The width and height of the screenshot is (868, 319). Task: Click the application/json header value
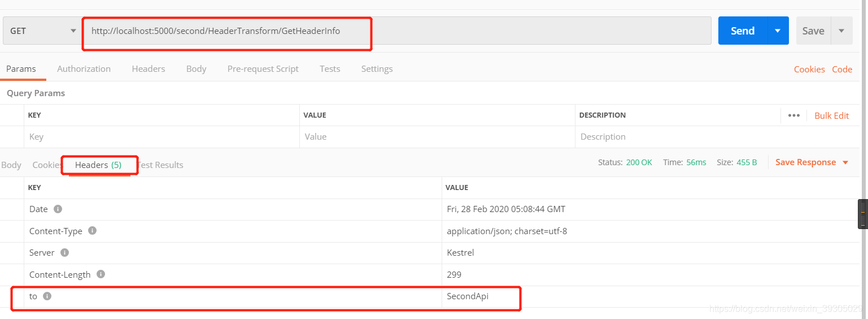pos(507,231)
